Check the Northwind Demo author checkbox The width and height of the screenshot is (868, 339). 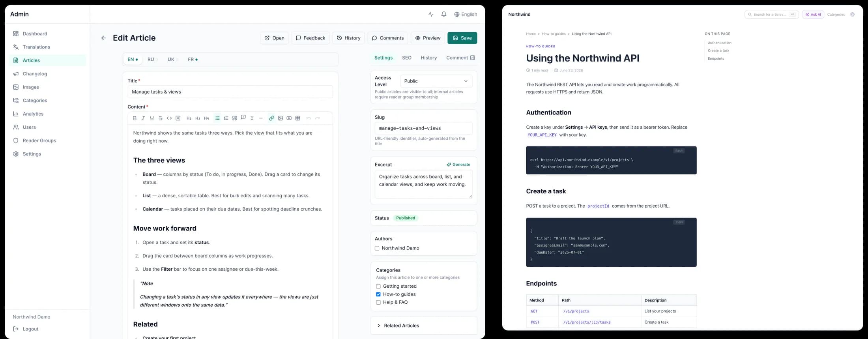377,248
